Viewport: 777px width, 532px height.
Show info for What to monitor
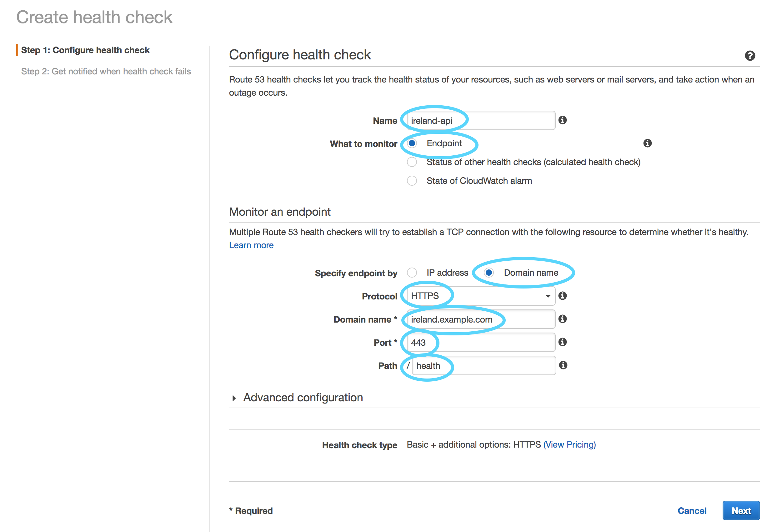point(647,143)
